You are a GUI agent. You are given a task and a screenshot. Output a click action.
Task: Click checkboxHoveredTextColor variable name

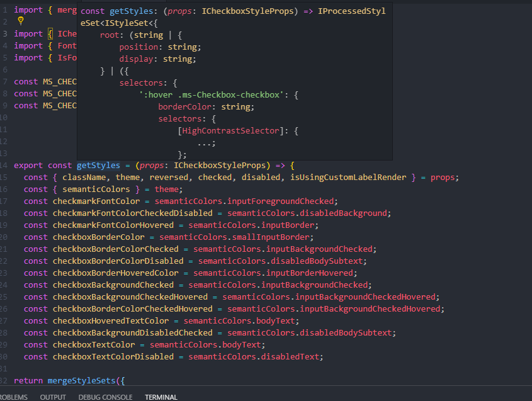click(111, 320)
